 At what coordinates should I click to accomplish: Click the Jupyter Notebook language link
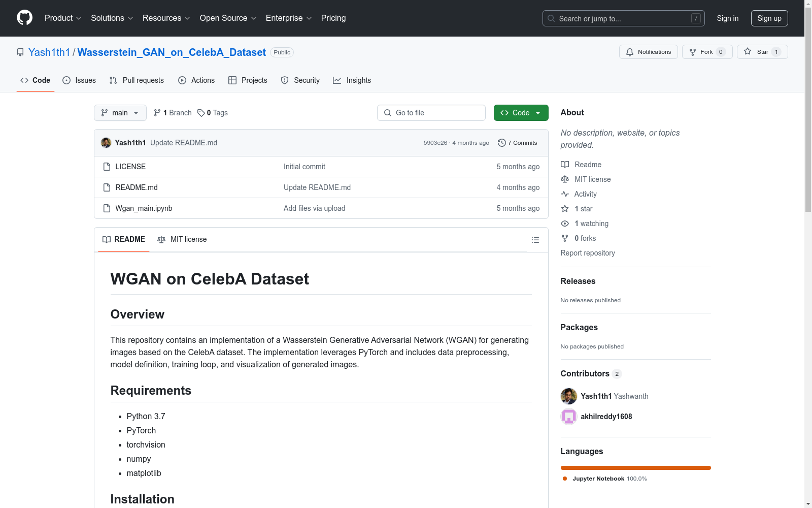tap(604, 479)
